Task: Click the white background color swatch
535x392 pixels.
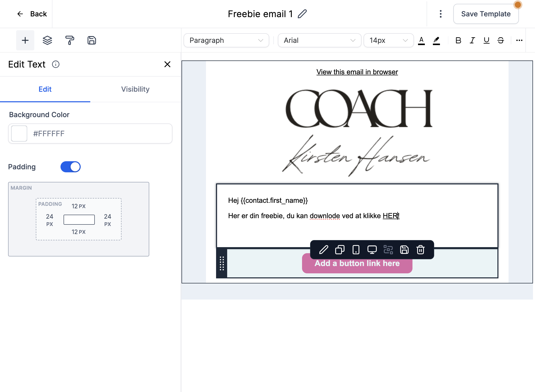Action: 19,134
